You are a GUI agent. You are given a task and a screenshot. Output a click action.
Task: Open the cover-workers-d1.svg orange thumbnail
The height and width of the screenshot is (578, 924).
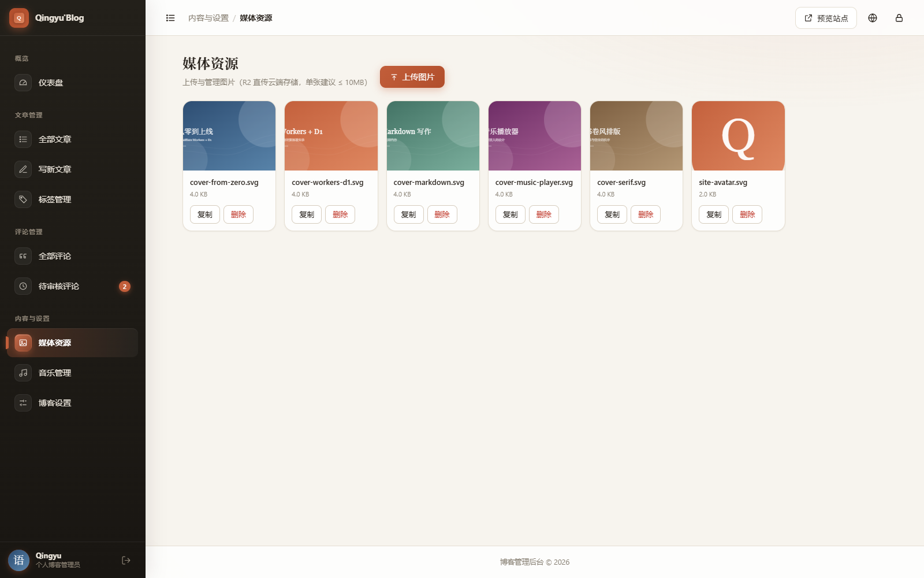pyautogui.click(x=331, y=136)
